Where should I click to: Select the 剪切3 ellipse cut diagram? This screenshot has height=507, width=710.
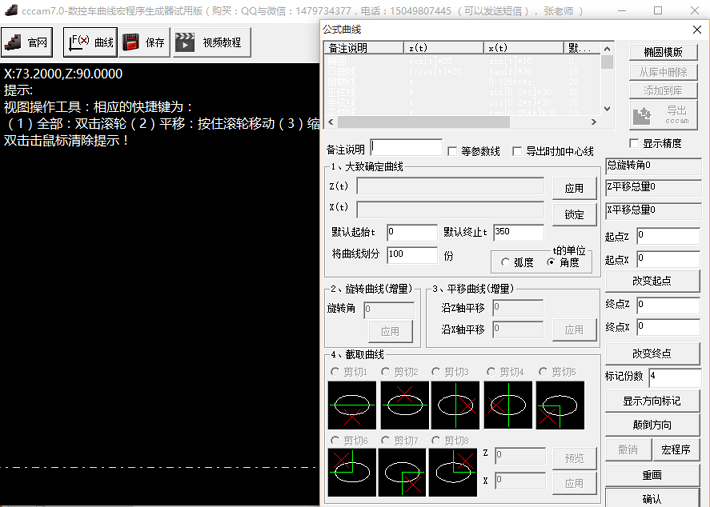(x=455, y=405)
